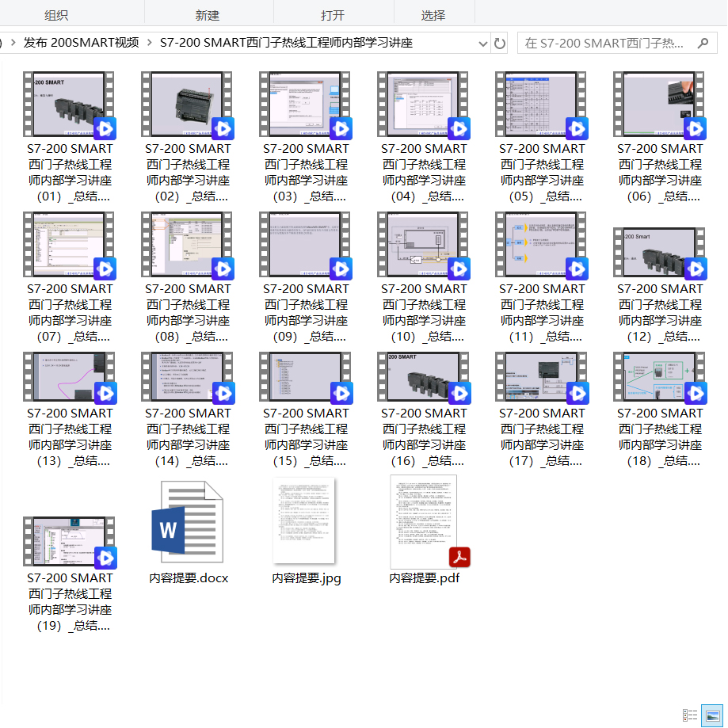Screen dimensions: 728x728
Task: Open the 打开 ribbon group
Action: (333, 15)
